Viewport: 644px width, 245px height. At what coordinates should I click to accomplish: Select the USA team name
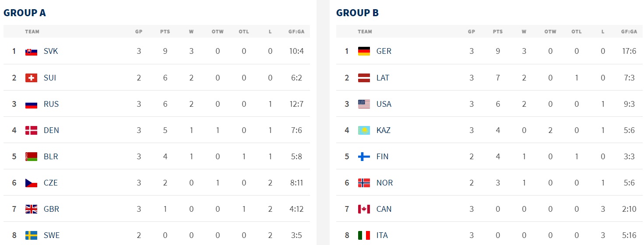pos(384,104)
